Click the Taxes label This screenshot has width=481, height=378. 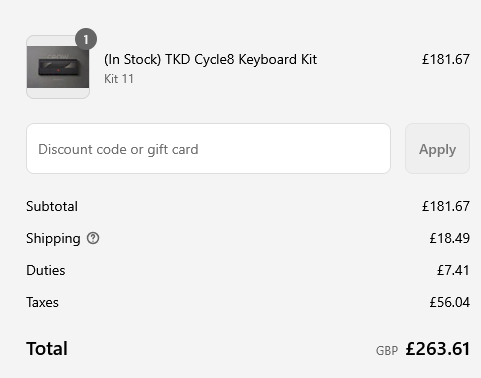coord(42,302)
